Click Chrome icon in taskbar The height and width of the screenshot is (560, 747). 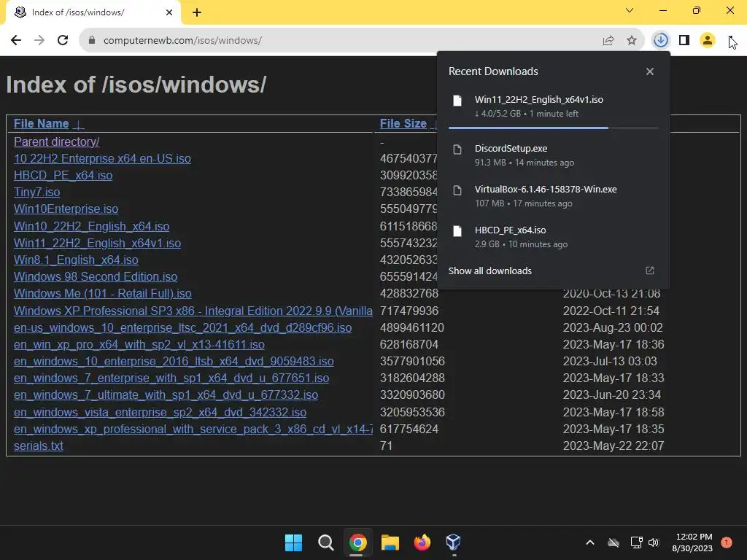(x=357, y=542)
